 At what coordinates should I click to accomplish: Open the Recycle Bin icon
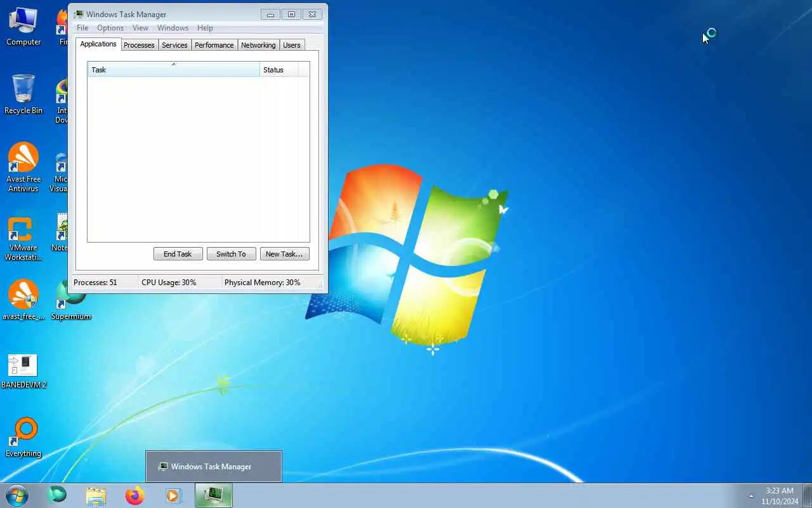pyautogui.click(x=23, y=95)
